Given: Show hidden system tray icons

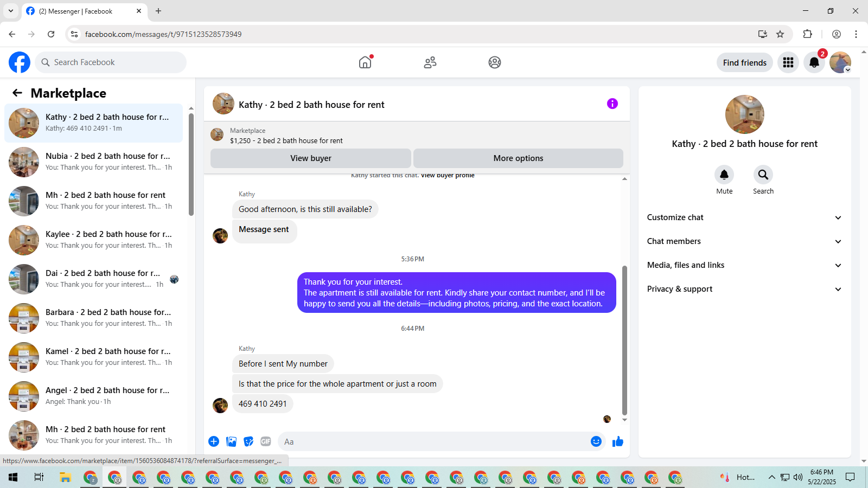Looking at the screenshot, I should point(771,477).
